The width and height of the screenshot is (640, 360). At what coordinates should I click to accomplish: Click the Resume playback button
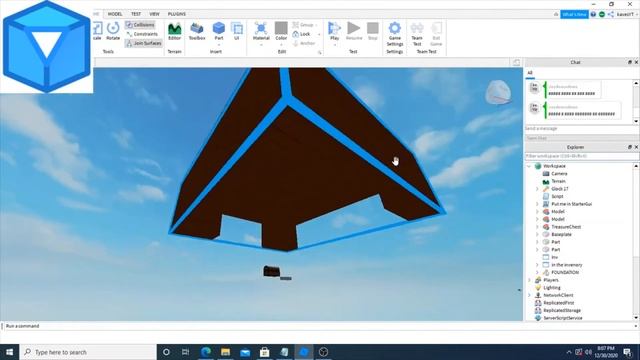click(x=354, y=31)
